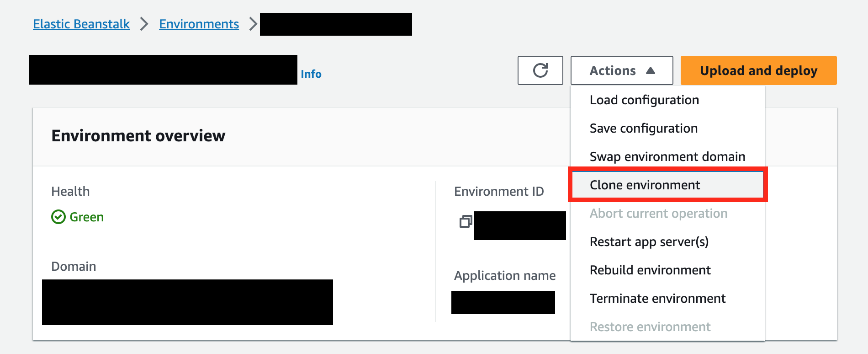Select Clone environment from the menu
This screenshot has height=354, width=868.
pyautogui.click(x=645, y=185)
